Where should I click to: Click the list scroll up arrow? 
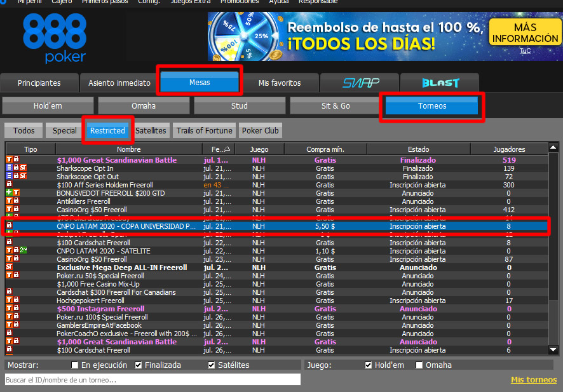[x=553, y=147]
